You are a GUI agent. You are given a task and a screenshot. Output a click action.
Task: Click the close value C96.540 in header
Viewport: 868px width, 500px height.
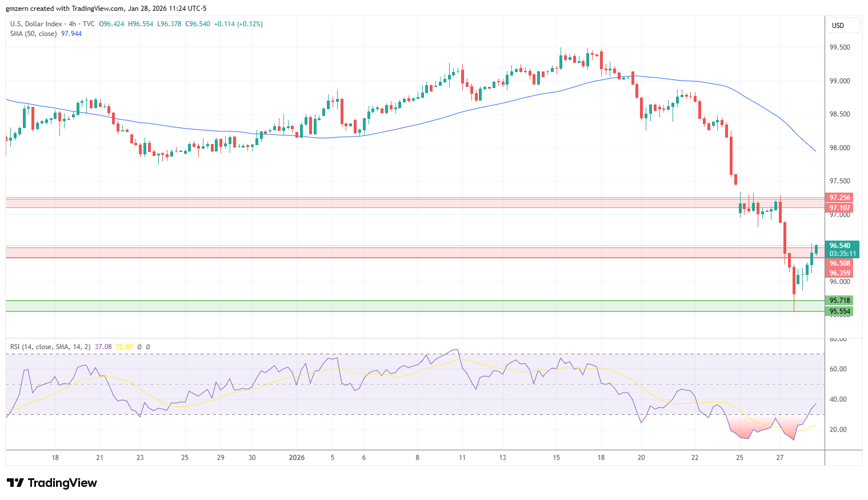tap(198, 24)
